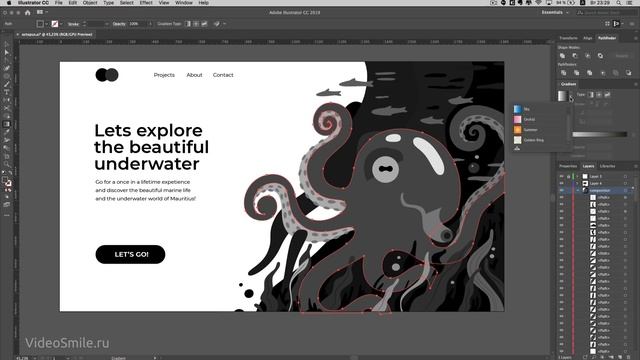Toggle visibility of Layer 4
This screenshot has height=360, width=640.
pos(562,183)
